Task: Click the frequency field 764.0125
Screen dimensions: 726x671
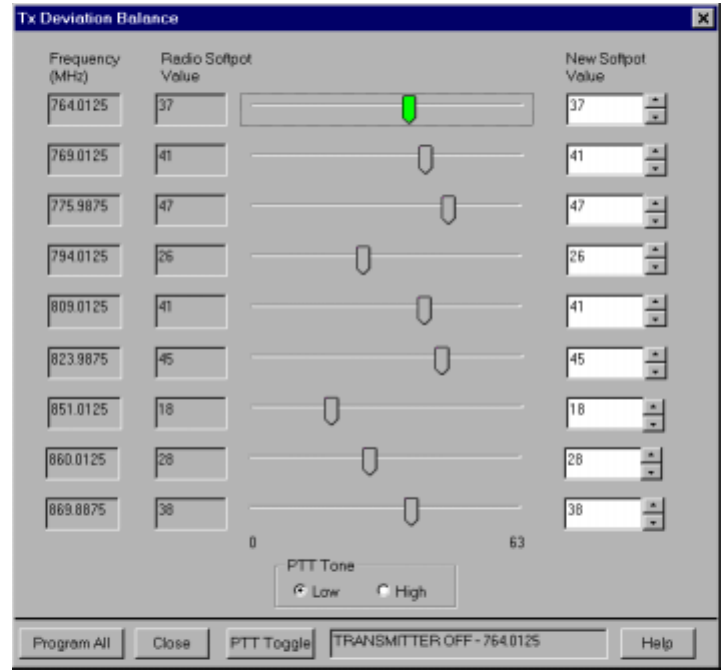Action: [84, 109]
